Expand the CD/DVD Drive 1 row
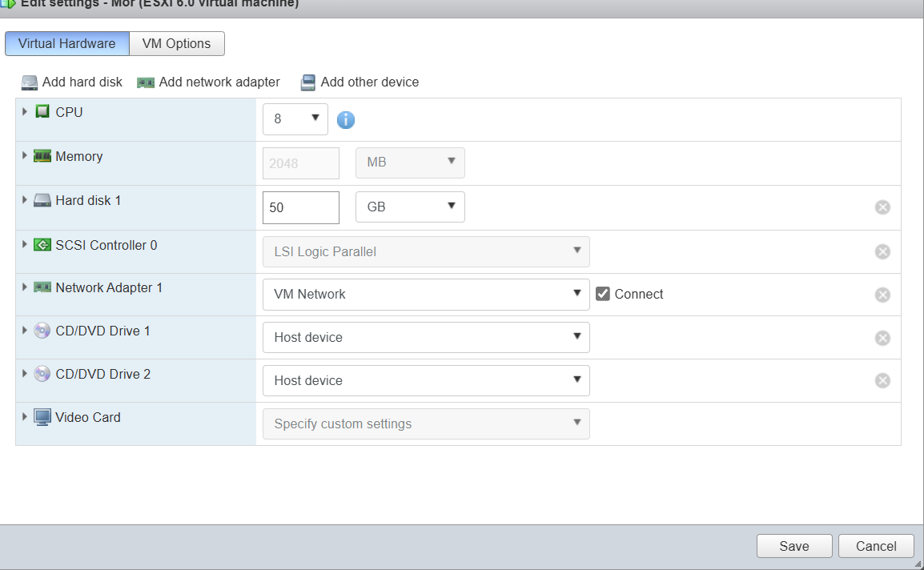 [24, 330]
